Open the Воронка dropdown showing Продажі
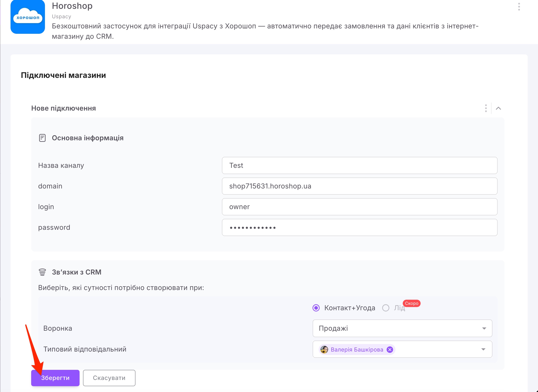Viewport: 538px width, 392px height. tap(402, 328)
